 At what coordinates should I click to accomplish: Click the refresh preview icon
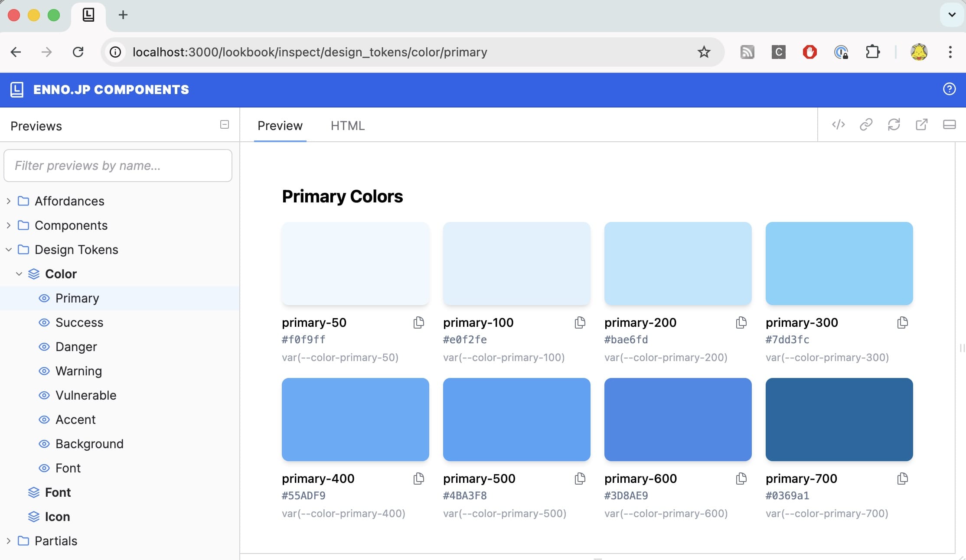894,125
